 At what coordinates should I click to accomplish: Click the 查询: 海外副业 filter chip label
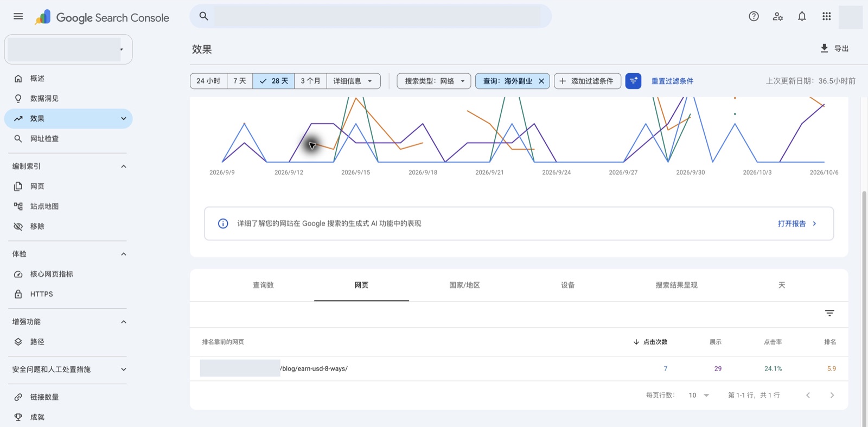pos(507,81)
